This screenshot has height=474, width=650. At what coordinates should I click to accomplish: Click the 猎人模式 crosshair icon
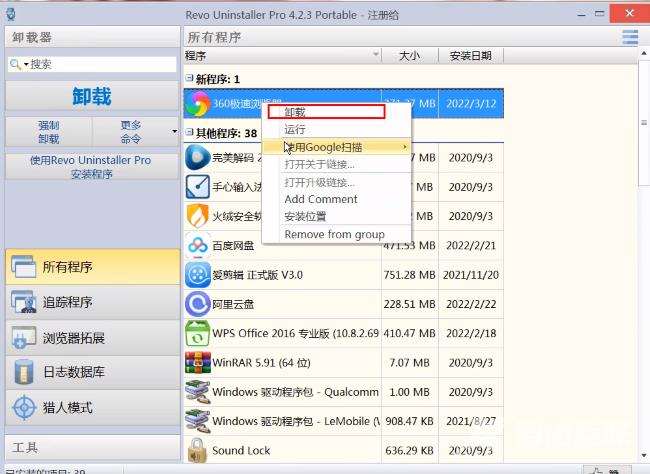pyautogui.click(x=24, y=408)
